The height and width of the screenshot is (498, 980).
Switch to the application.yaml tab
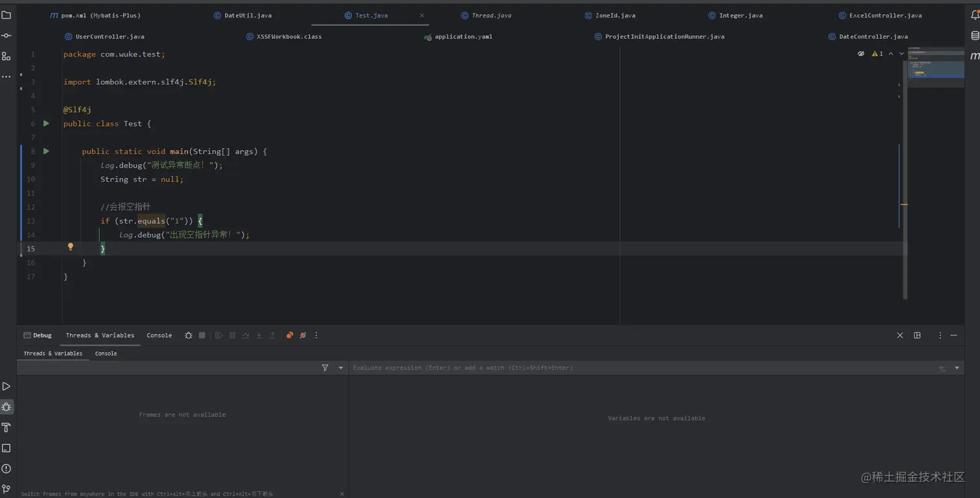click(458, 37)
